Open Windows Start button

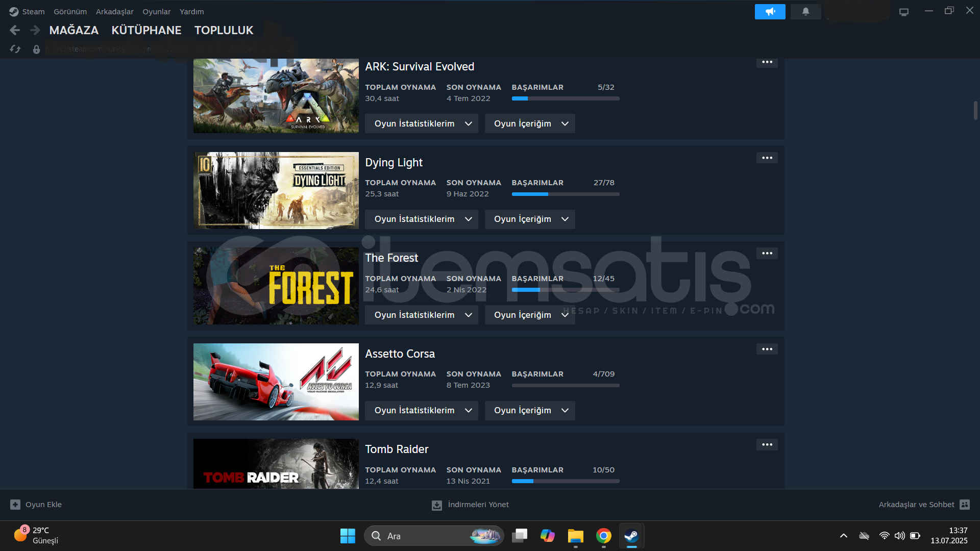[x=348, y=536]
